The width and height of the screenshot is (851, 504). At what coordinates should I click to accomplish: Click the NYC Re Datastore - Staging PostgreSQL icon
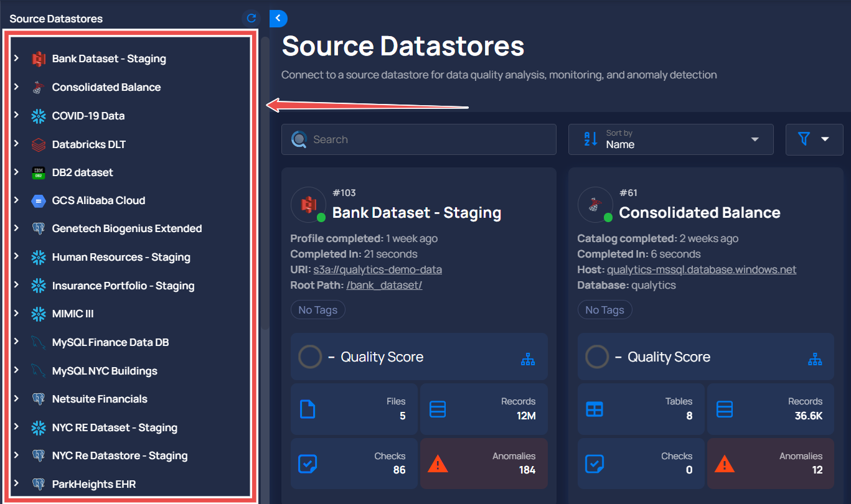pos(39,456)
